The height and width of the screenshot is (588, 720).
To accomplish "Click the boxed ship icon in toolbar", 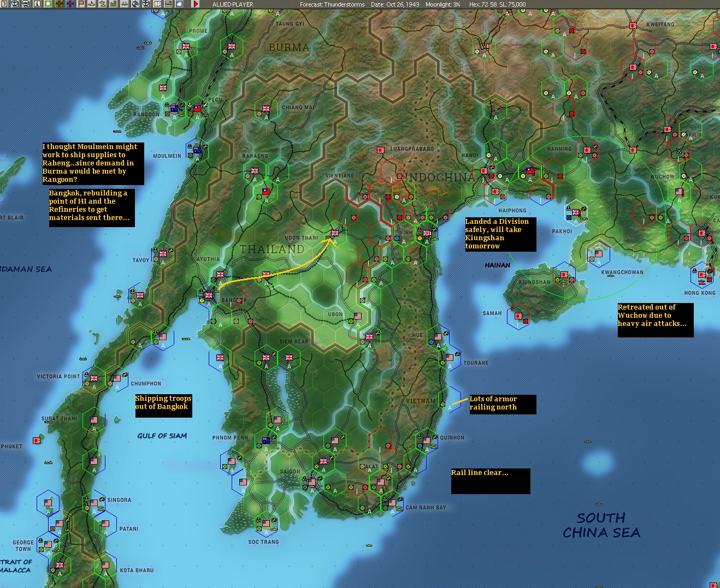I will click(26, 4).
